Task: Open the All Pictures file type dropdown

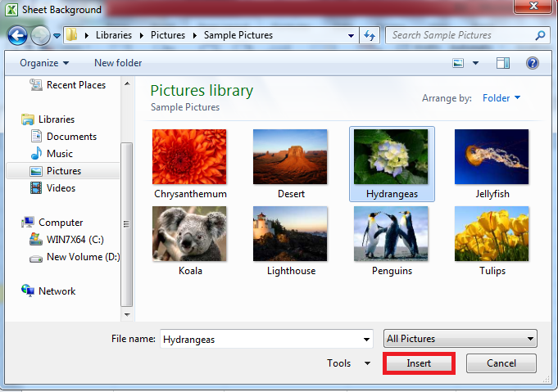Action: pyautogui.click(x=460, y=338)
